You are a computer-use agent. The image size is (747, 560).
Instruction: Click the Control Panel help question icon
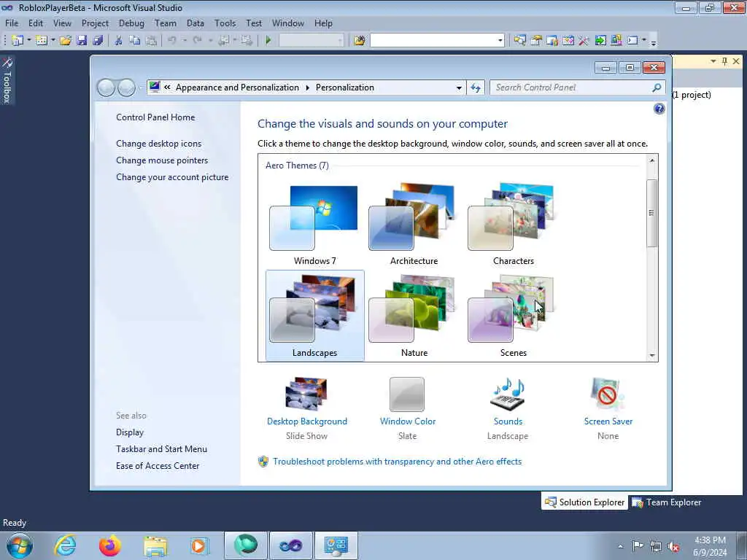[659, 109]
